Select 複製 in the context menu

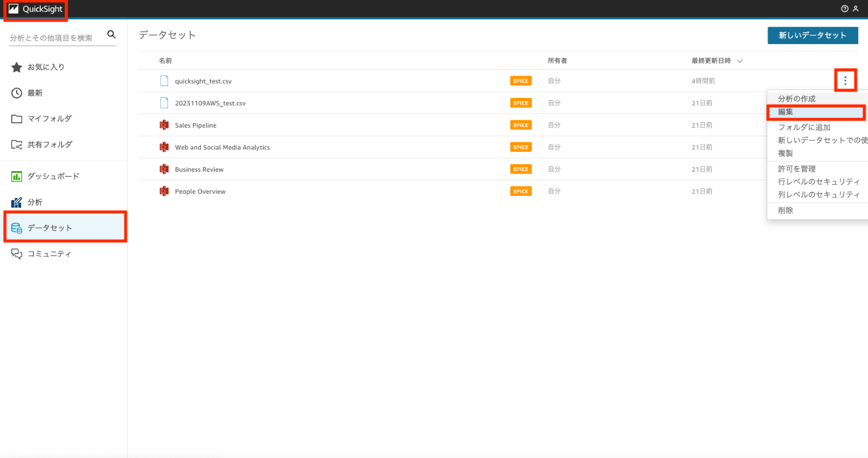point(786,153)
